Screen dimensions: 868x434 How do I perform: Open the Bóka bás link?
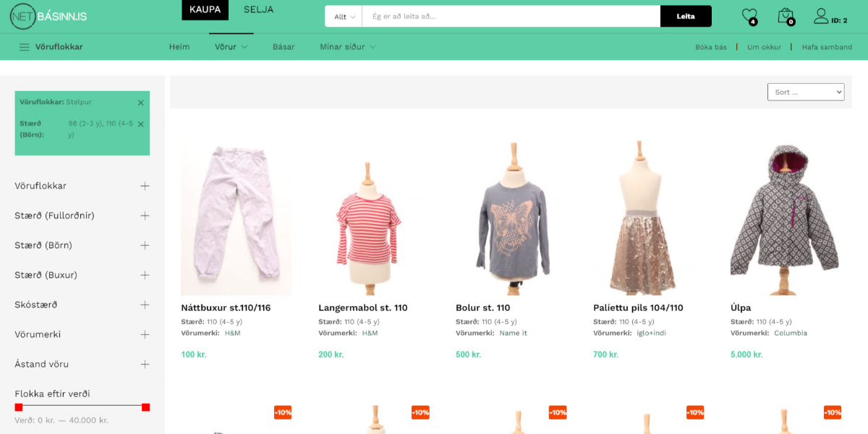click(710, 47)
